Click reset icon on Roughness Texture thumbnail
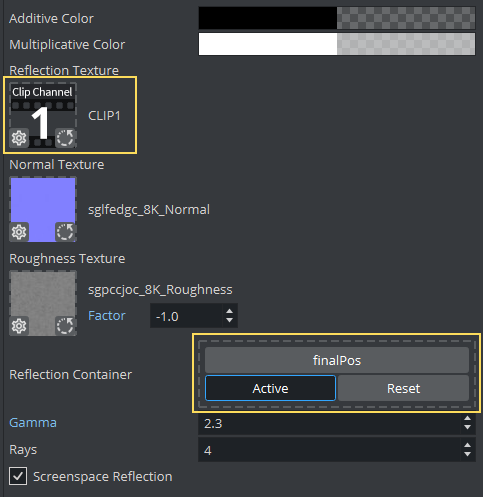 [x=65, y=326]
